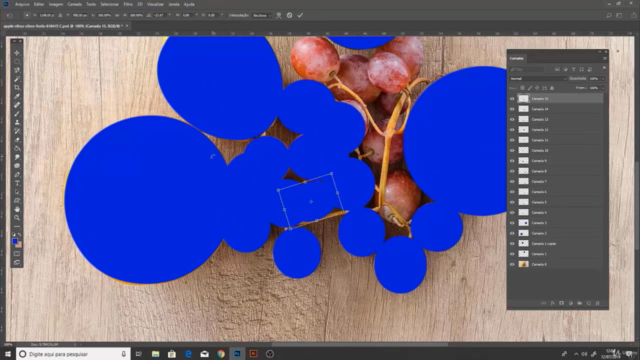Screen dimensions: 640x360
Task: Turn off layer filtering switch
Action: point(604,69)
